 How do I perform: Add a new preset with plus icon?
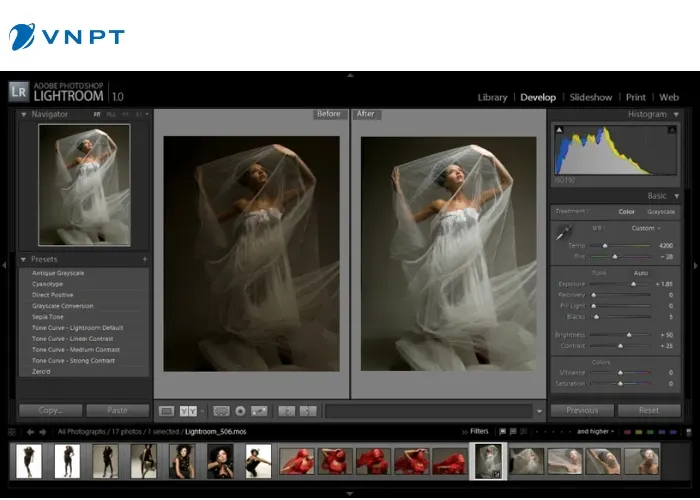coord(145,259)
